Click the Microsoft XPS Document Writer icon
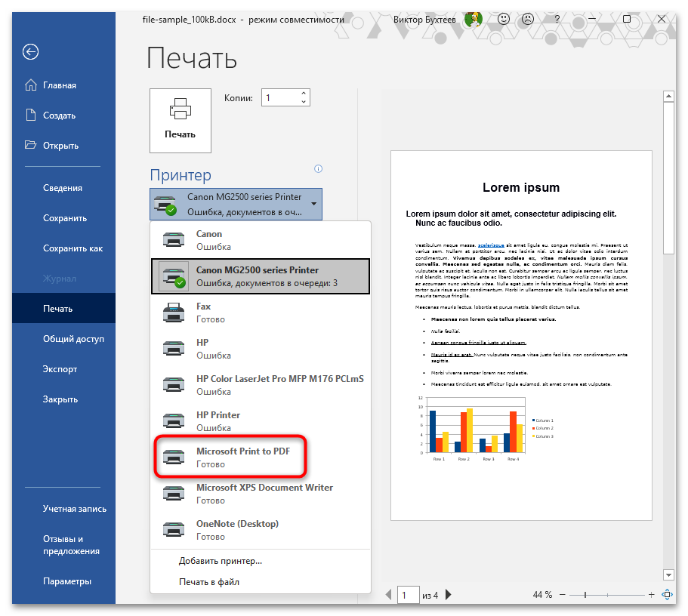Image resolution: width=688 pixels, height=616 pixels. [174, 494]
